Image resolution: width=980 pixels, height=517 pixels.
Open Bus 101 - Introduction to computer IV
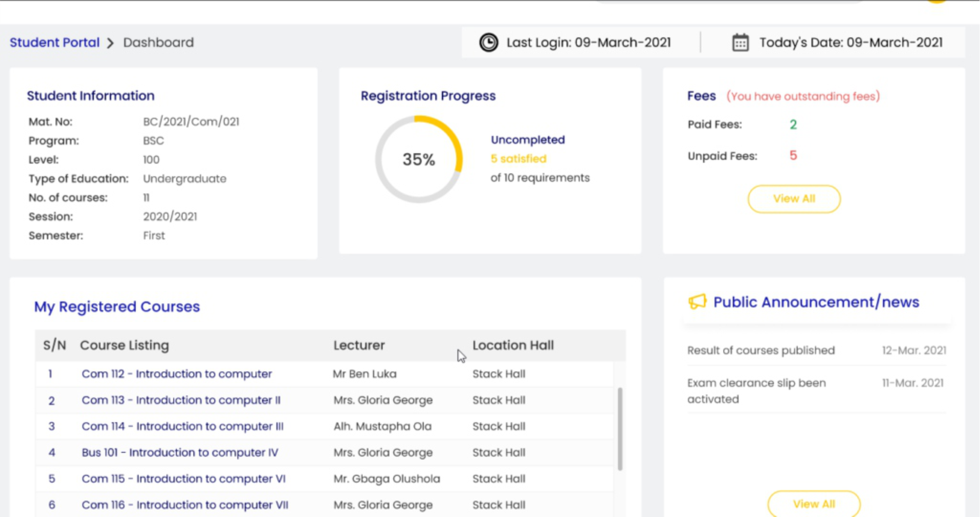(x=180, y=453)
